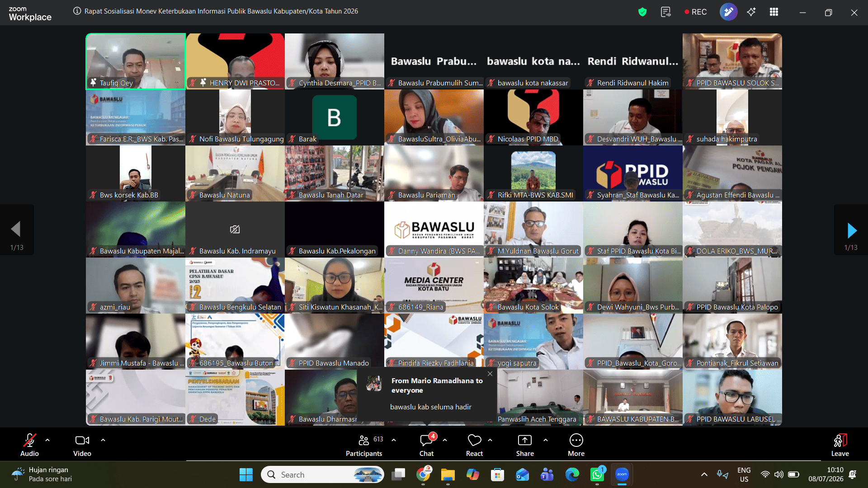This screenshot has height=488, width=868.
Task: Select Bawaslu Kab. Indramayu camera-off tile
Action: (x=235, y=230)
